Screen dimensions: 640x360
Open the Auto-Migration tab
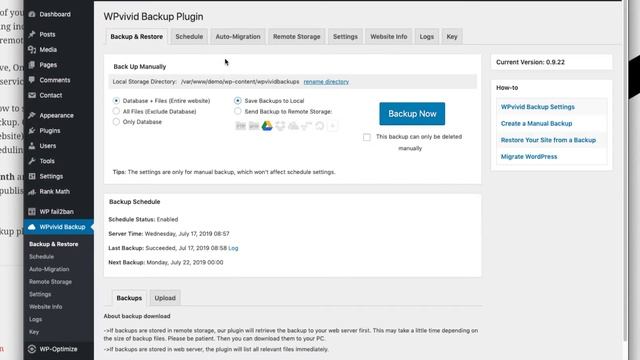pyautogui.click(x=238, y=36)
